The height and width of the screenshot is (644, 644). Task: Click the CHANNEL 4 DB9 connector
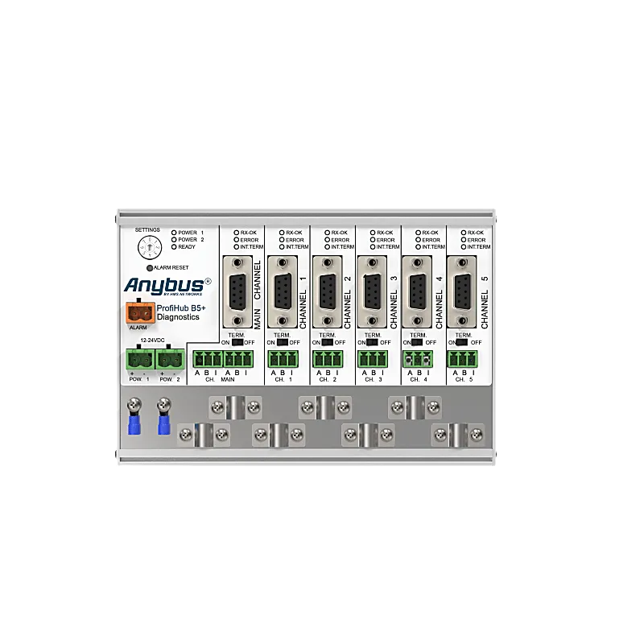coord(417,291)
